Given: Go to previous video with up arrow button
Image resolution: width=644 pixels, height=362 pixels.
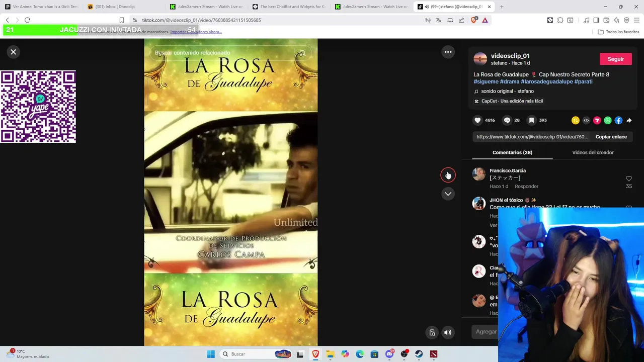Looking at the screenshot, I should (448, 174).
